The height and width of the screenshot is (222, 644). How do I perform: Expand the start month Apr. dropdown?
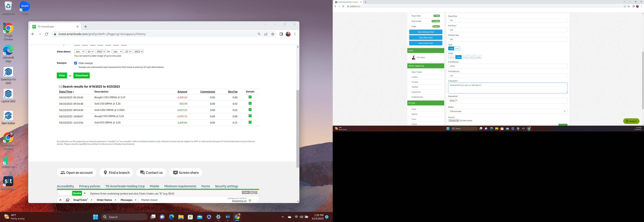pos(80,52)
